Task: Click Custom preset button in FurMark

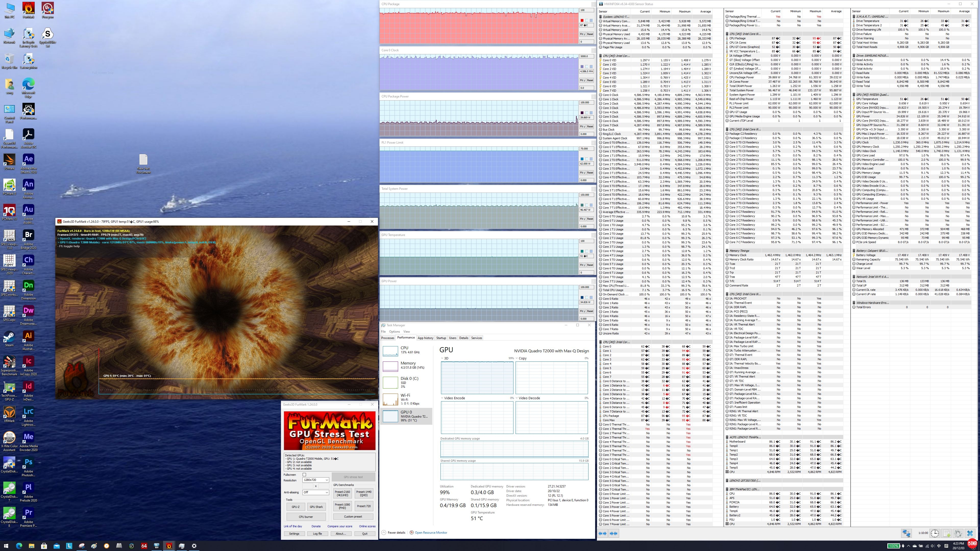Action: 353,516
